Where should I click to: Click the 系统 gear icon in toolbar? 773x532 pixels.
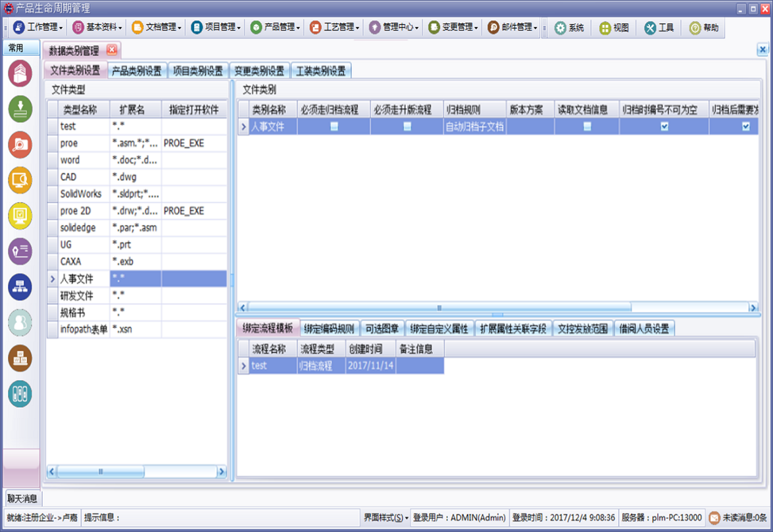[x=561, y=28]
